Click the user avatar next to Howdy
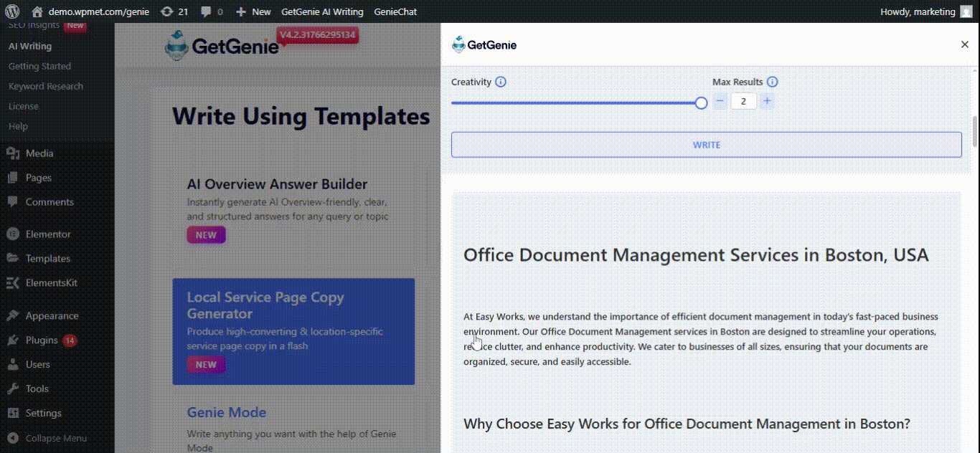 point(968,11)
